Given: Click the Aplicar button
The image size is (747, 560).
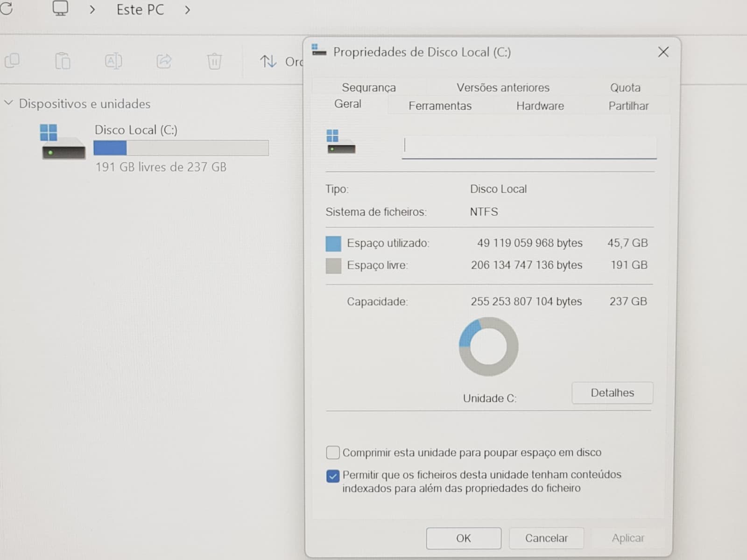Looking at the screenshot, I should pyautogui.click(x=628, y=538).
